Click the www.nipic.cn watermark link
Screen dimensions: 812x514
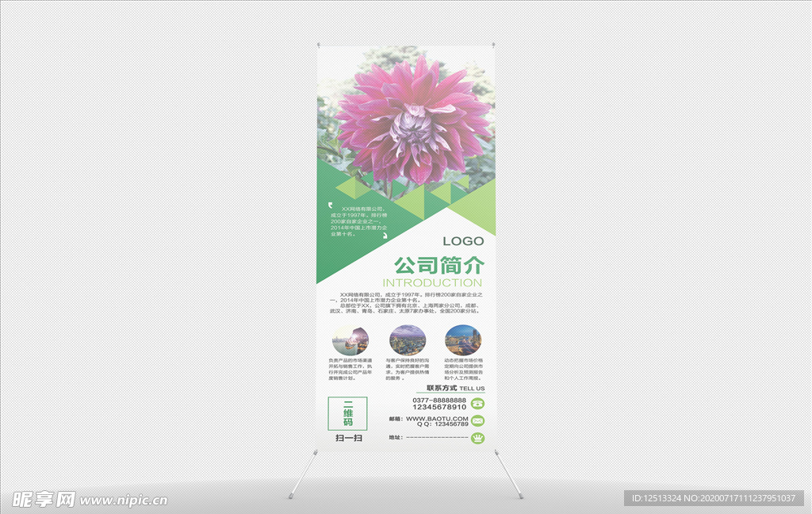tap(123, 501)
